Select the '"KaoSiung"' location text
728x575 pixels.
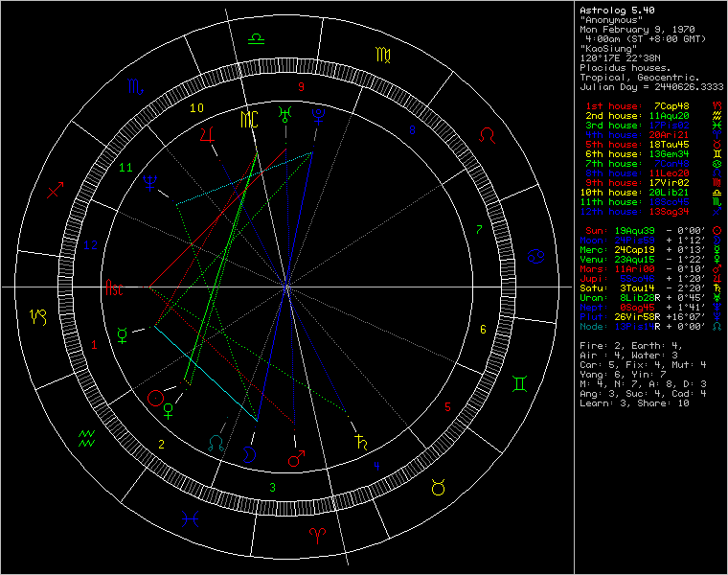pos(608,48)
